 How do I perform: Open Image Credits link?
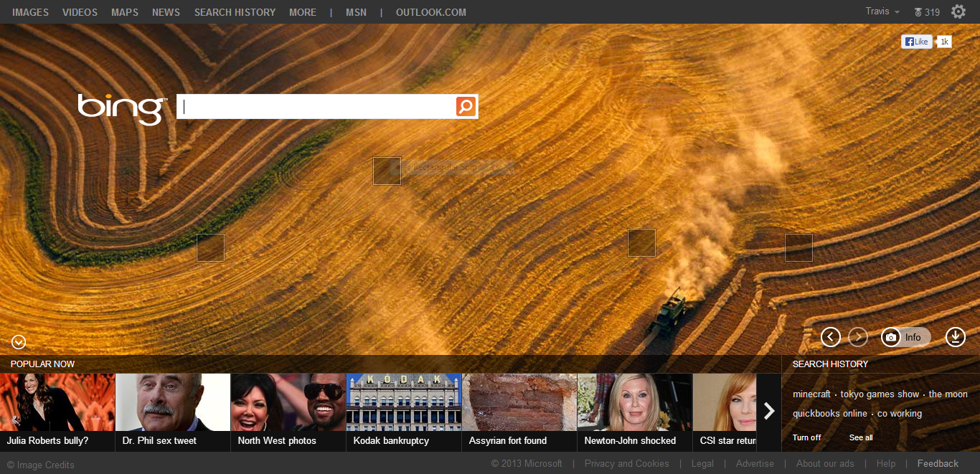[x=41, y=465]
